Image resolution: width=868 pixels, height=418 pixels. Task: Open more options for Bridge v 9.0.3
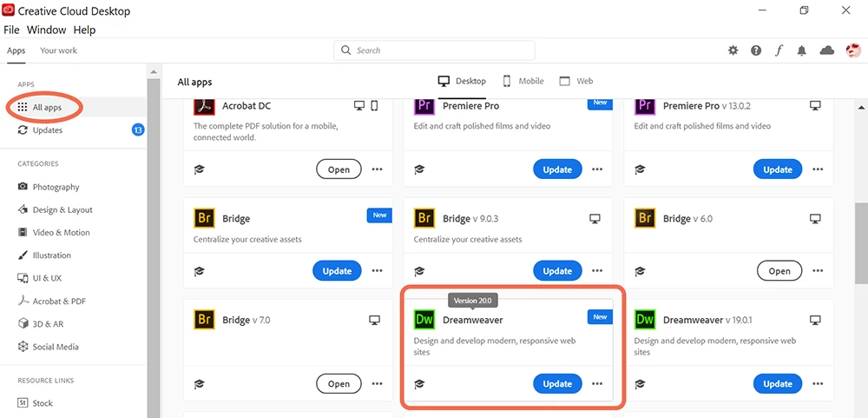[597, 270]
